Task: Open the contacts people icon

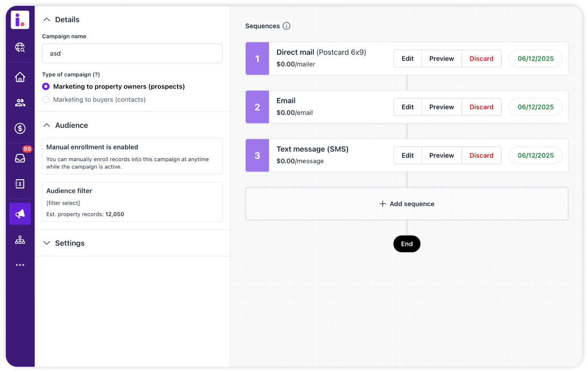Action: [x=20, y=103]
